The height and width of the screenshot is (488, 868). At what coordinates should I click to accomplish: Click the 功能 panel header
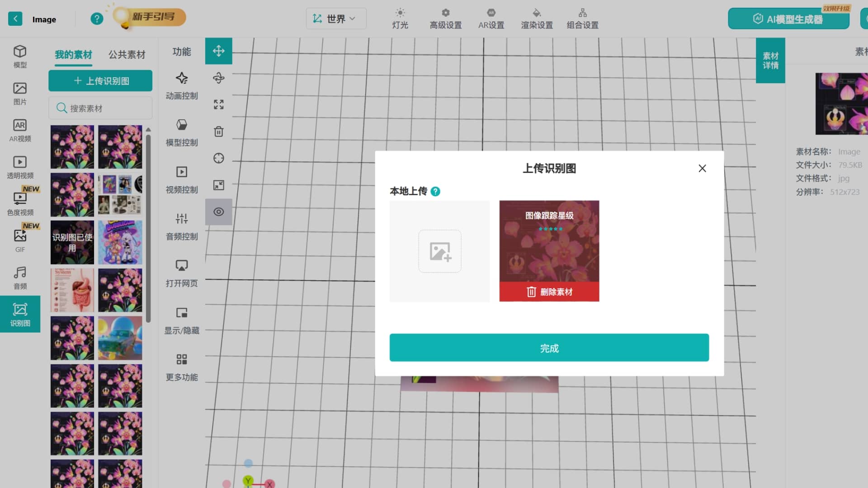[x=182, y=52]
